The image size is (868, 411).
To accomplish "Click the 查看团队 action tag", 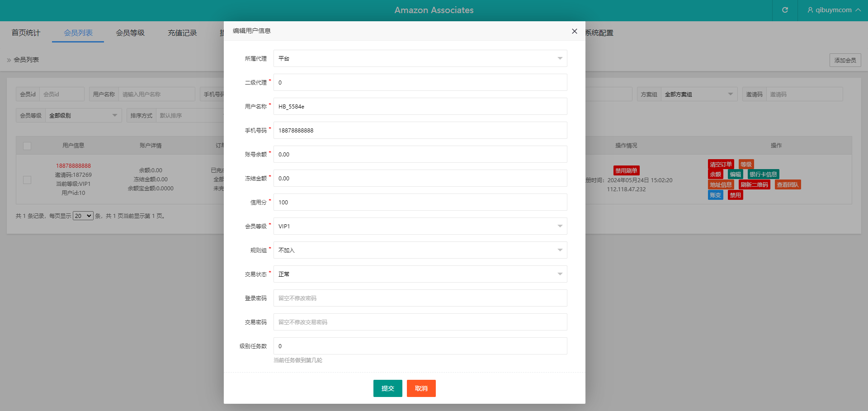I will (x=787, y=184).
